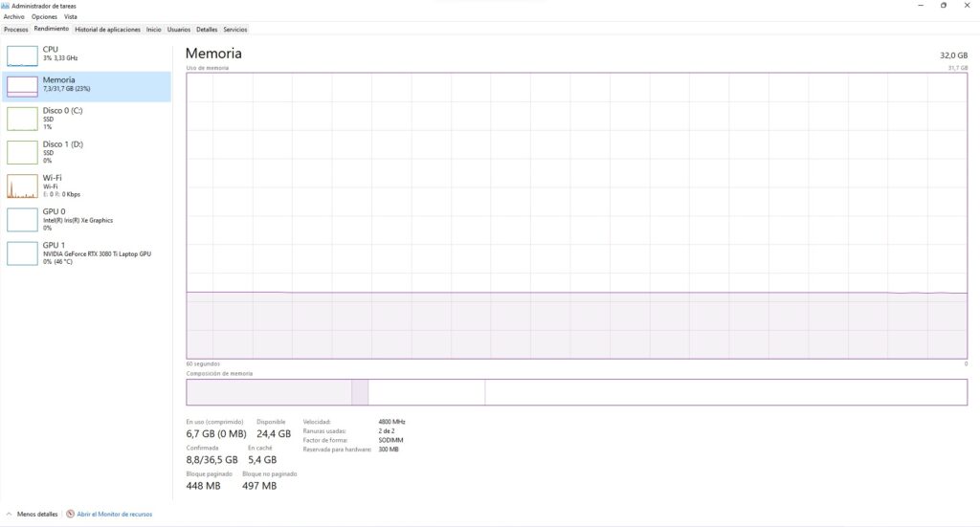Select the GPU 1 thumbnail graph

22,253
